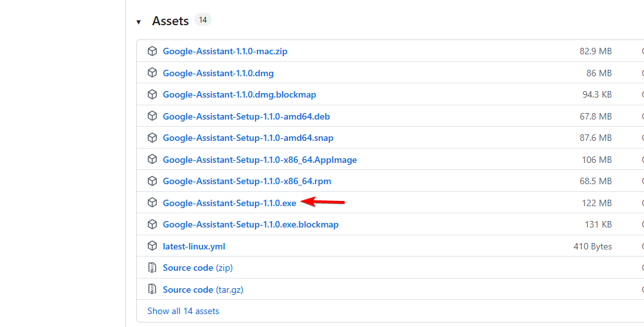Download Google-Assistant-Setup-1.1.0-amd64.deb
644x327 pixels.
click(x=247, y=116)
